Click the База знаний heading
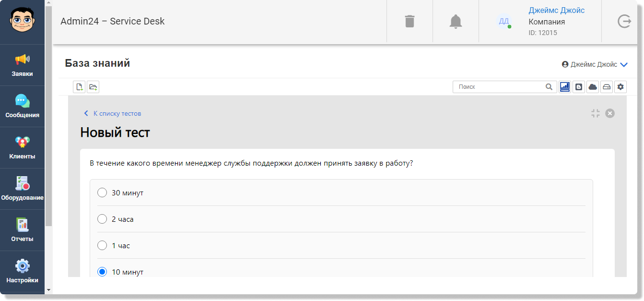644x301 pixels. click(97, 63)
